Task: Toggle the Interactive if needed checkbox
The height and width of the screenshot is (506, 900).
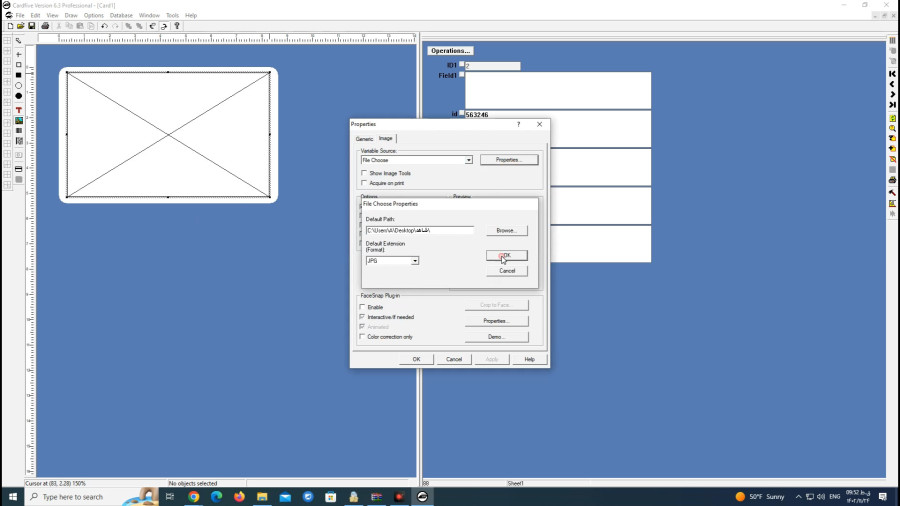Action: click(x=362, y=317)
